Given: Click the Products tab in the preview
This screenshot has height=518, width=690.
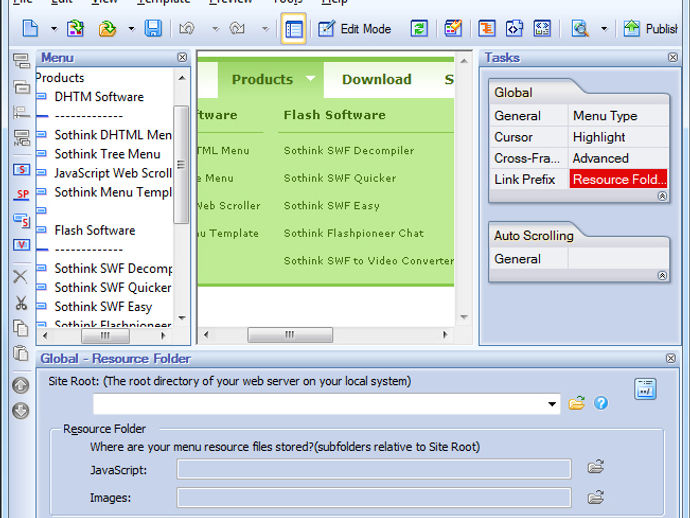Looking at the screenshot, I should [271, 80].
